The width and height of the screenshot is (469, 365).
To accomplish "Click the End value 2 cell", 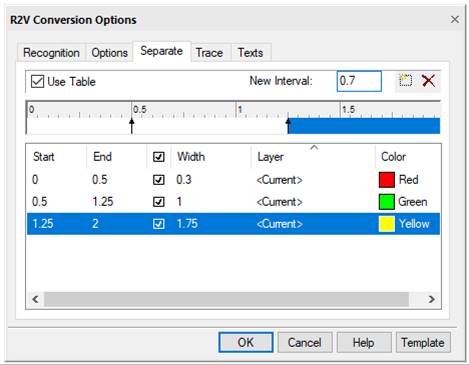I will [x=95, y=224].
